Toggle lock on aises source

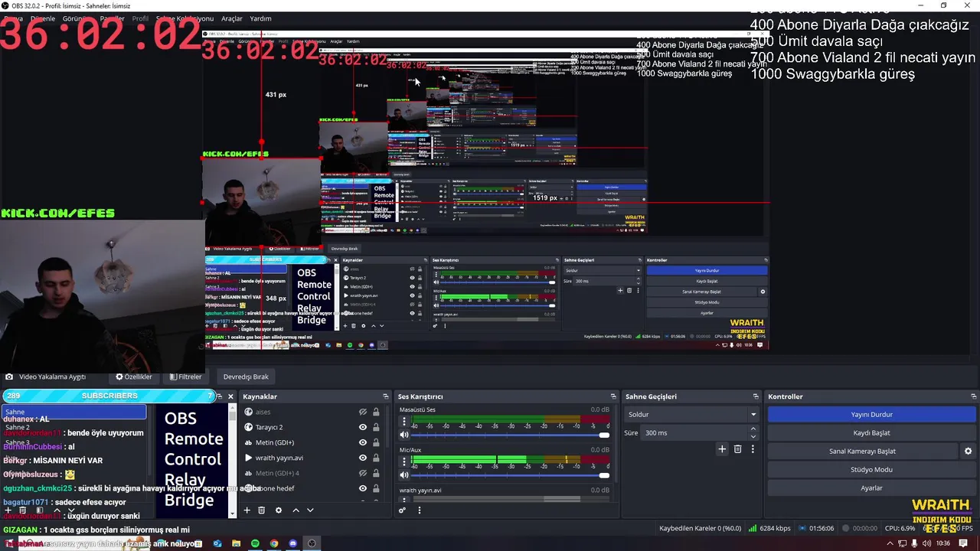click(376, 412)
